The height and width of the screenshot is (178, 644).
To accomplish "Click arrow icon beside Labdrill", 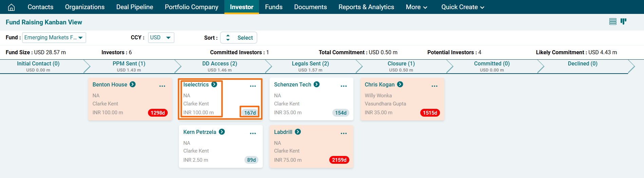I will [x=298, y=132].
